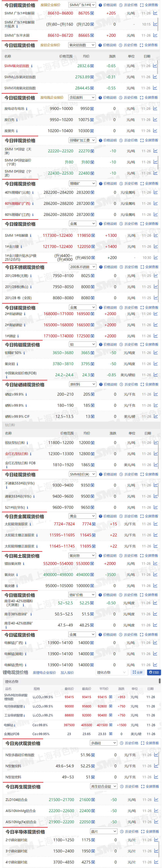Click info icon beside SMM氧化铝指数
Viewport: 162px width, 868px height.
(32, 66)
